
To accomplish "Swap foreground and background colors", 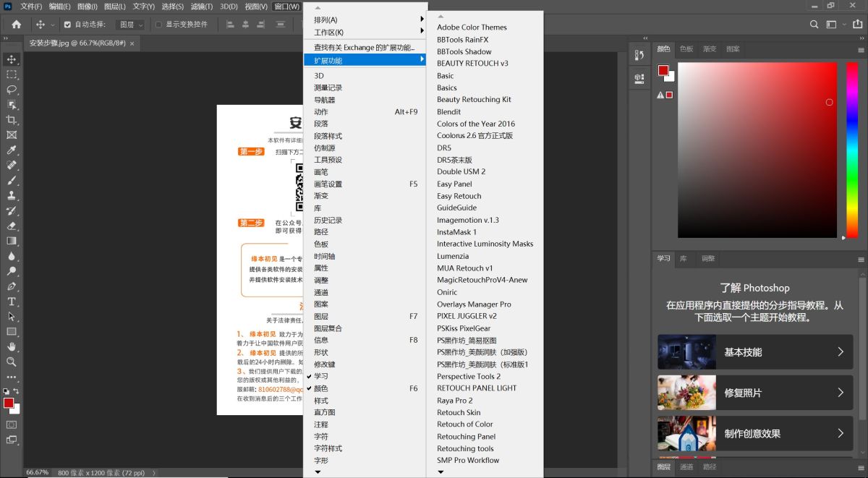I will (x=17, y=391).
